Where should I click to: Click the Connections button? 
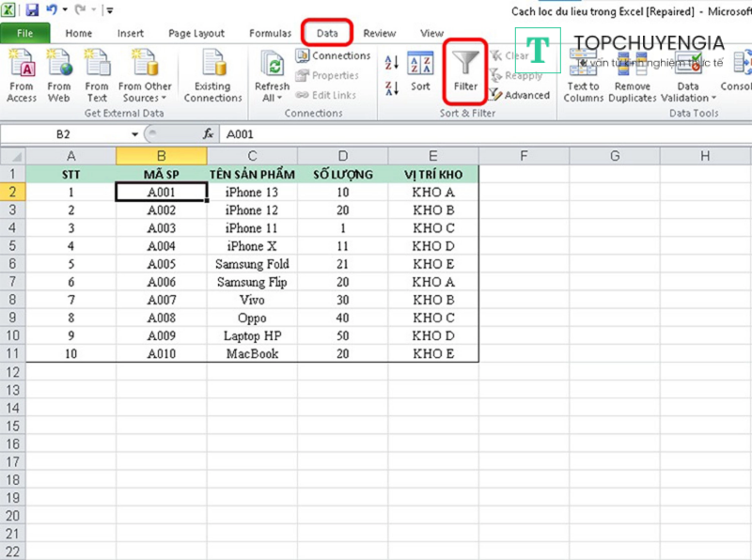[x=334, y=56]
